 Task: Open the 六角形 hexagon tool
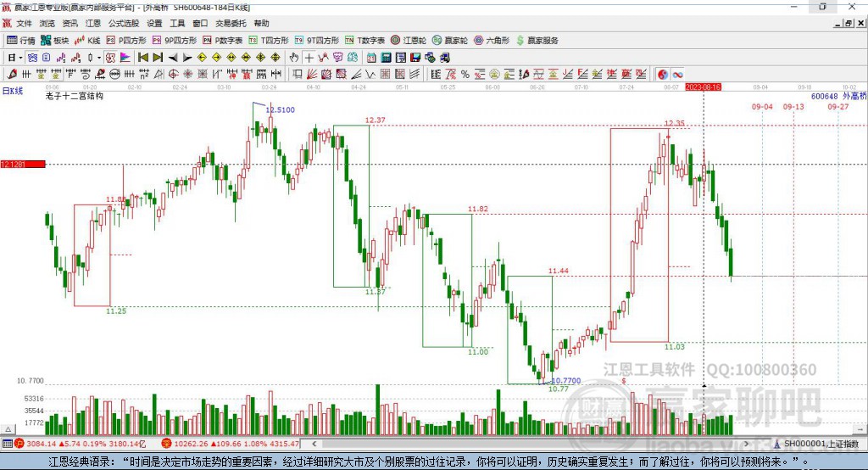click(x=491, y=41)
